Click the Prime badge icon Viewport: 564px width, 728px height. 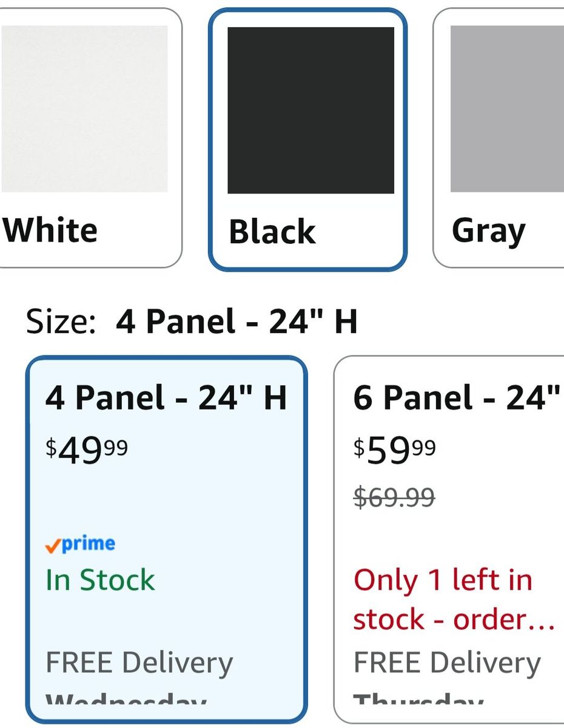(x=80, y=544)
